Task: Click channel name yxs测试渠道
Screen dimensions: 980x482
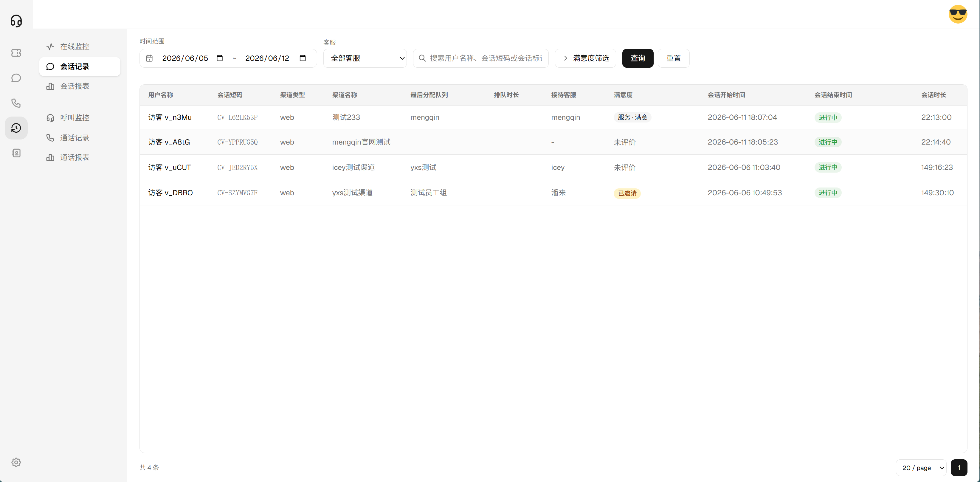Action: [352, 193]
